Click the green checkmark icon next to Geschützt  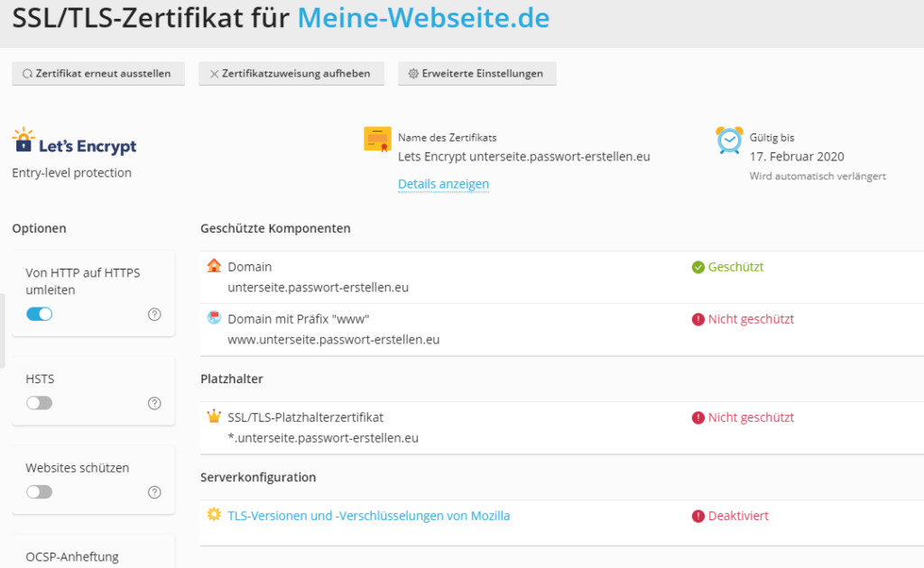click(698, 267)
